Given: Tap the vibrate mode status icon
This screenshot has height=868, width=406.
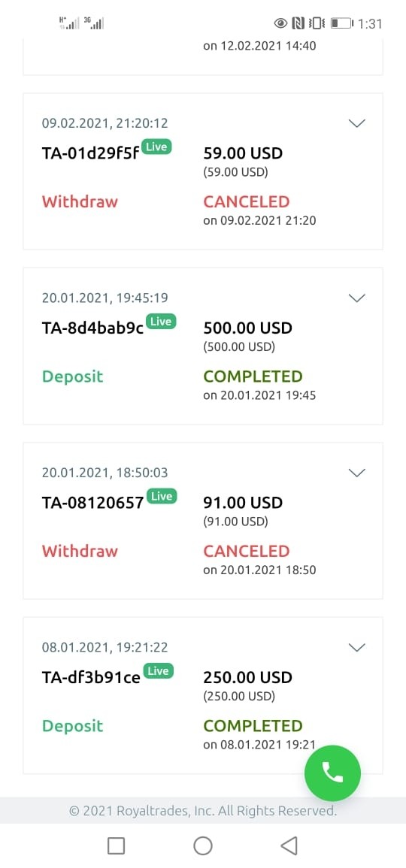Looking at the screenshot, I should (317, 23).
